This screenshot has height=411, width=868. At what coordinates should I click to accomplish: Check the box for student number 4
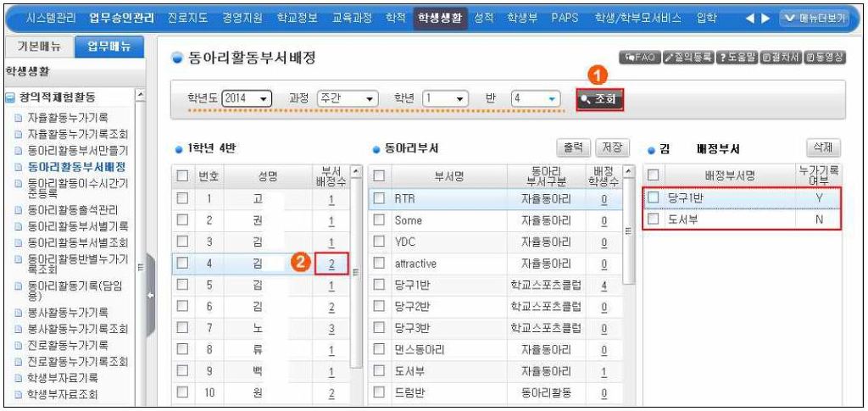182,264
